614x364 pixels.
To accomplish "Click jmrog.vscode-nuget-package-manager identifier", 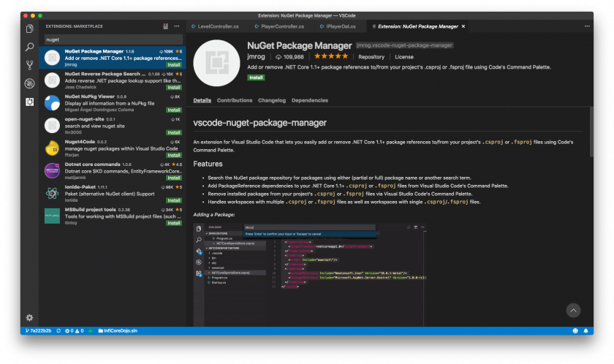I will pos(404,45).
